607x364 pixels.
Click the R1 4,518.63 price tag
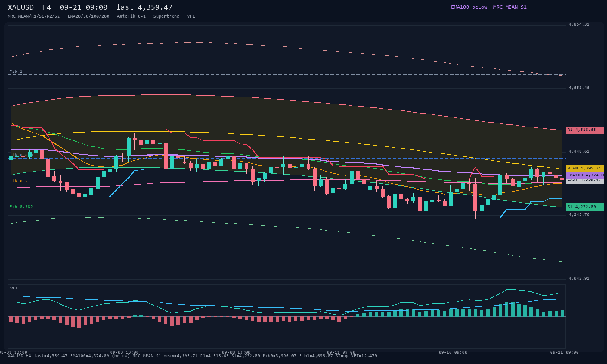pos(585,130)
